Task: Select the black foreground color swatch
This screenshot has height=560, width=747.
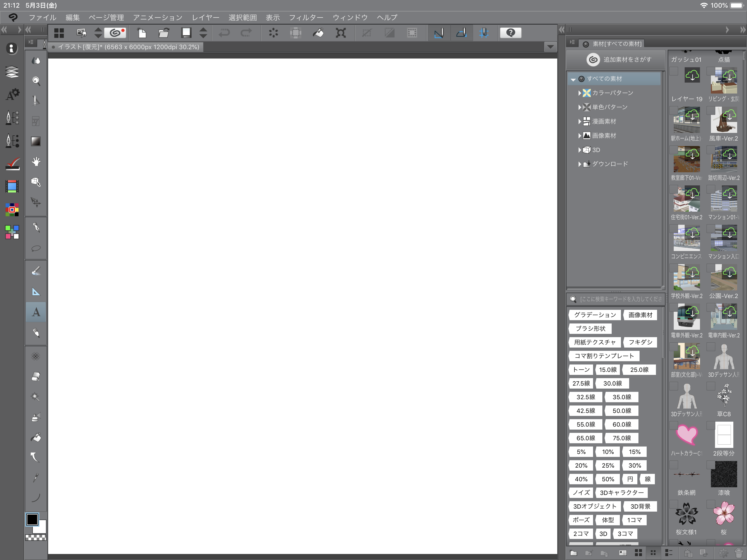Action: pos(32,520)
